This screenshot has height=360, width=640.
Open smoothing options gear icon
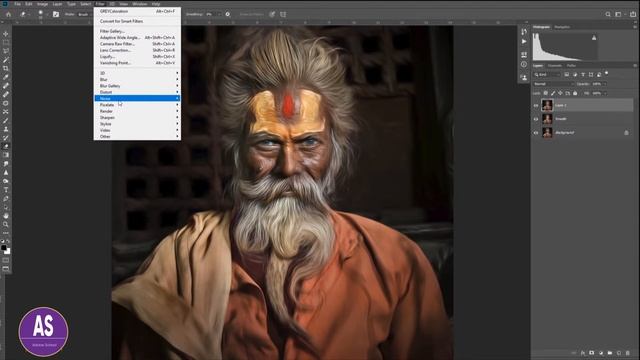click(x=228, y=14)
